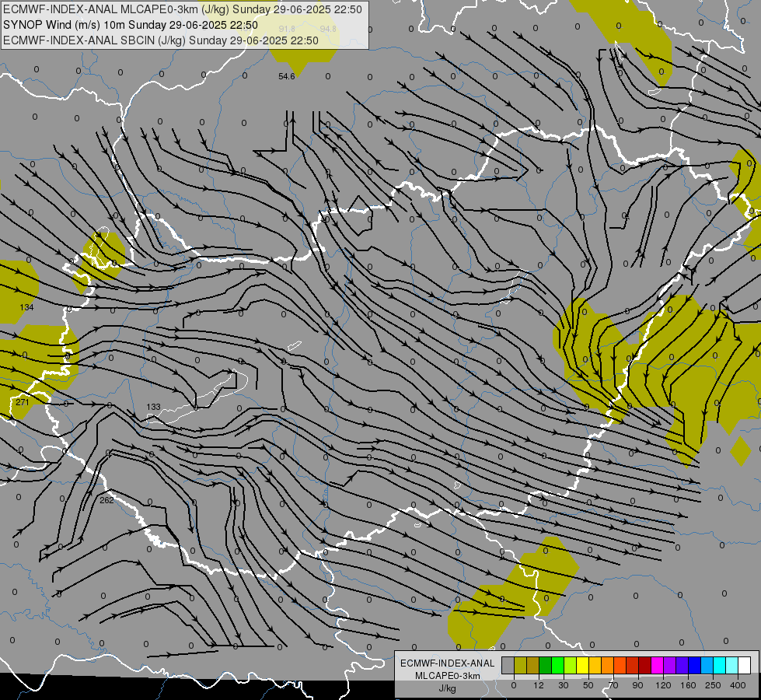Viewport: 761px width, 700px height.
Task: Click the faint value 94.8 in header
Action: pos(328,29)
